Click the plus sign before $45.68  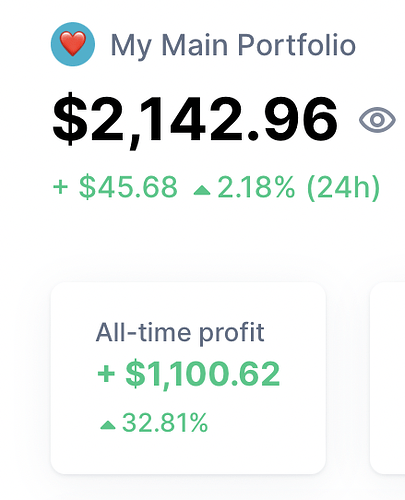point(61,187)
